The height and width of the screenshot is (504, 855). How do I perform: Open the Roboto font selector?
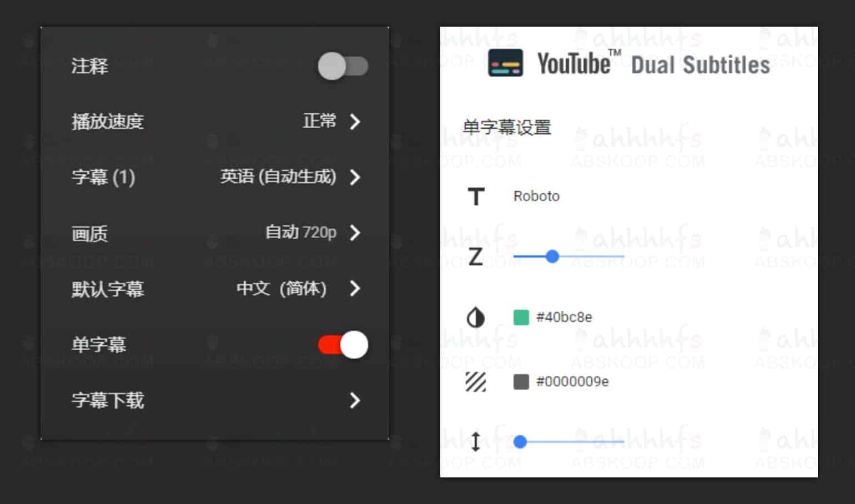(x=536, y=196)
